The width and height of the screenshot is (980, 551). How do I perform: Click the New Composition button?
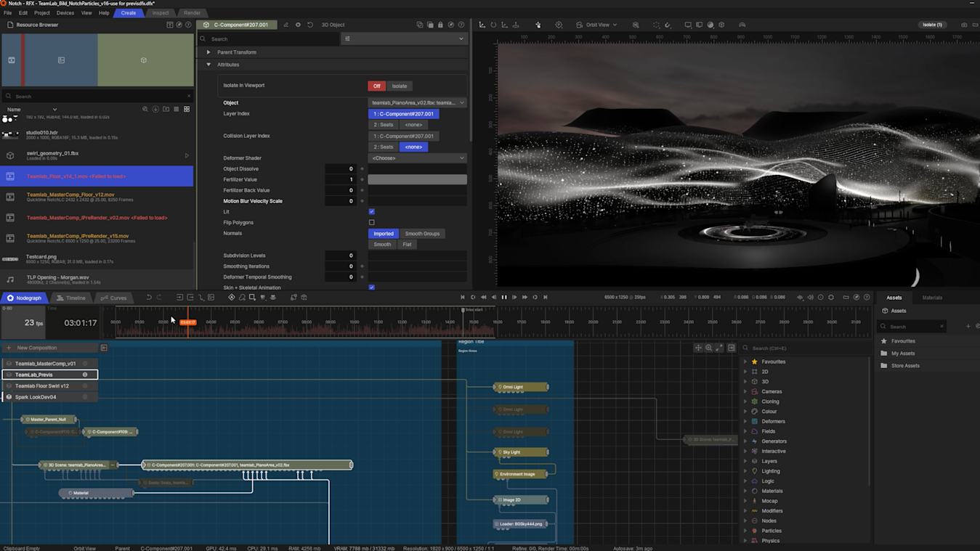(36, 348)
